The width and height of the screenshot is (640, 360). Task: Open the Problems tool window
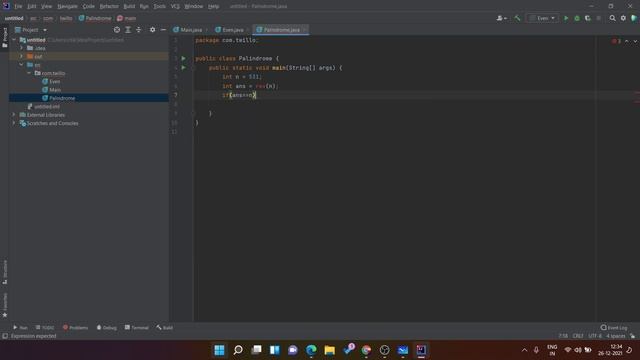(x=76, y=328)
